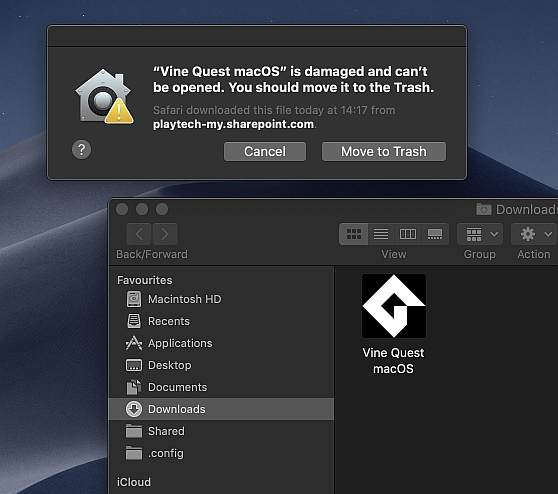Click the Move to Trash button

384,152
